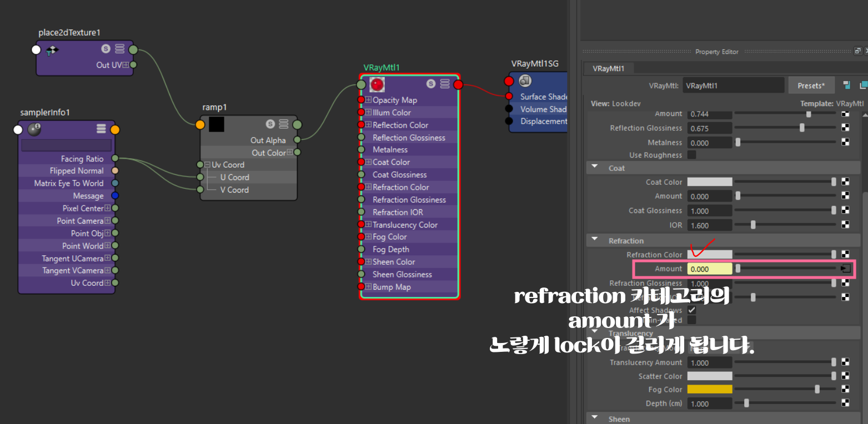Image resolution: width=868 pixels, height=424 pixels.
Task: Click map button for Coat Glossiness
Action: 845,210
